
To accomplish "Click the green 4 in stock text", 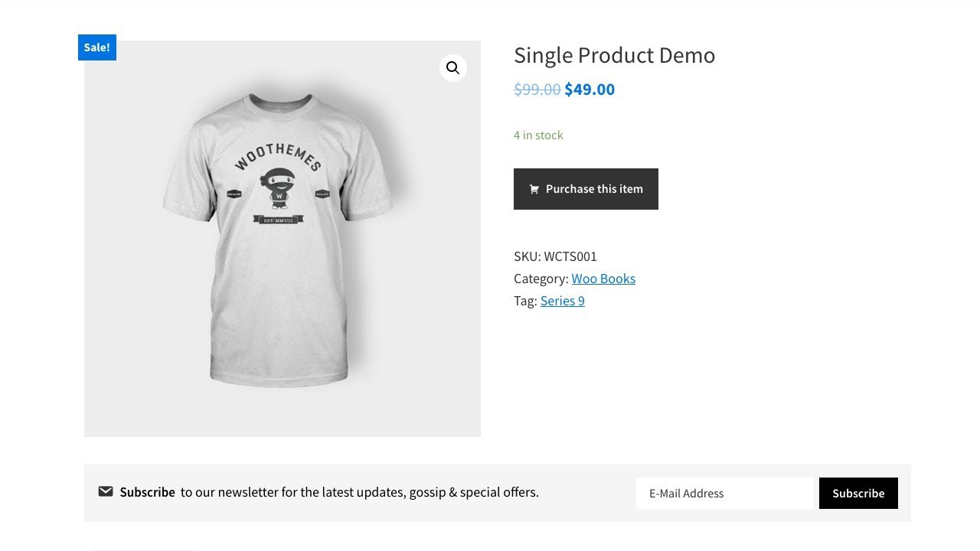I will click(538, 135).
